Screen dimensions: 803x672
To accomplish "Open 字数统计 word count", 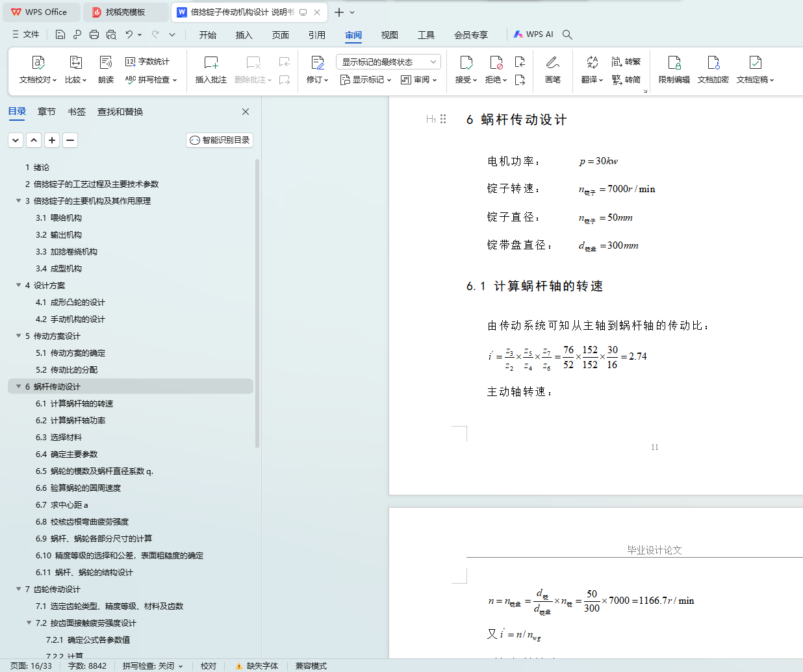I will (x=147, y=62).
